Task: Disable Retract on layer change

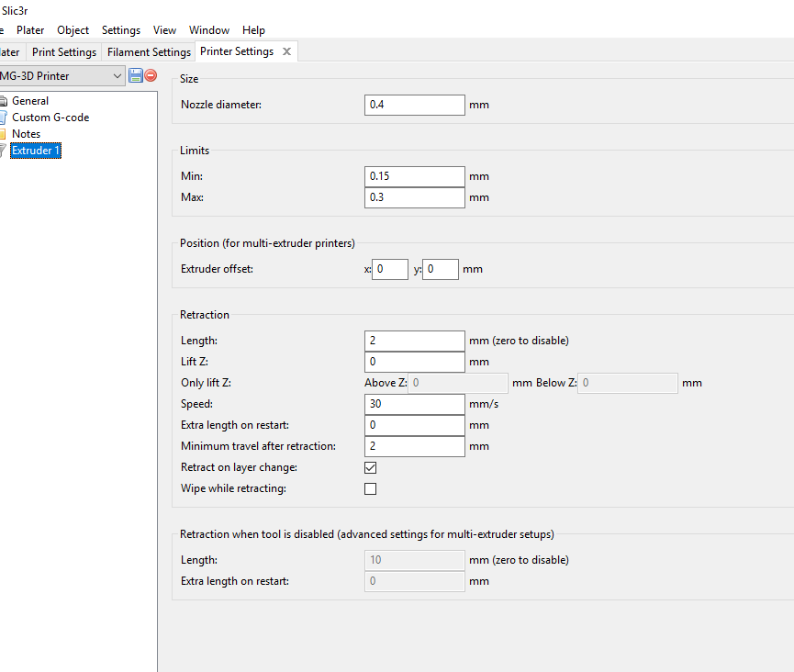Action: pos(371,467)
